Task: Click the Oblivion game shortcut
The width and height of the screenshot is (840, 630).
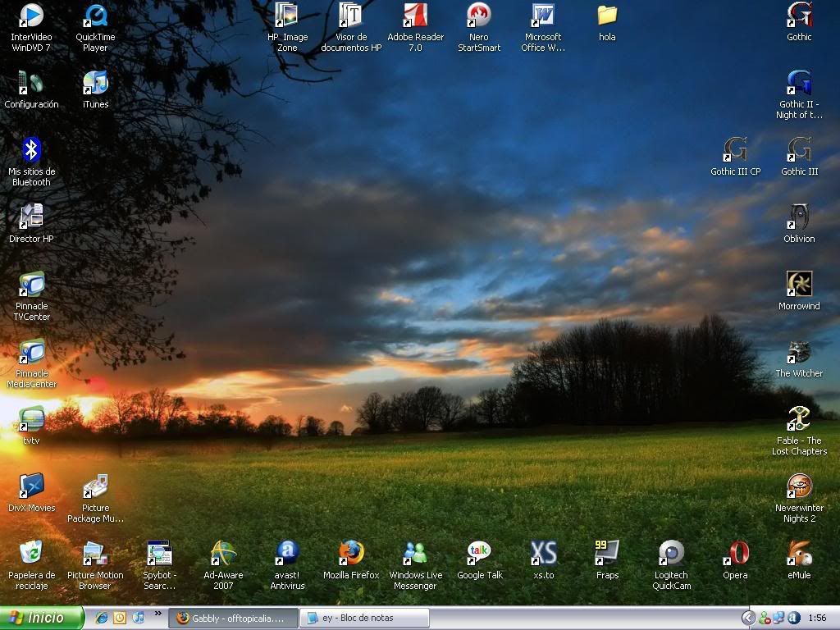Action: point(799,217)
